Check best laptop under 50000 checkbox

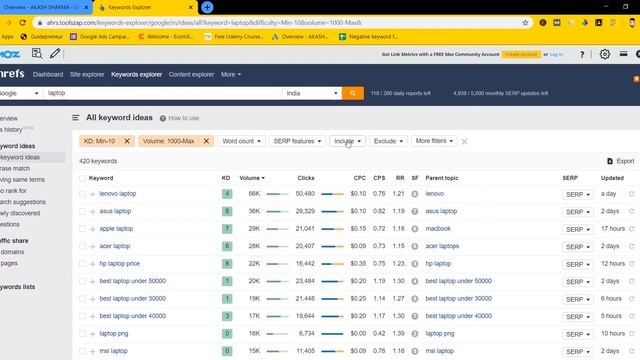click(82, 281)
